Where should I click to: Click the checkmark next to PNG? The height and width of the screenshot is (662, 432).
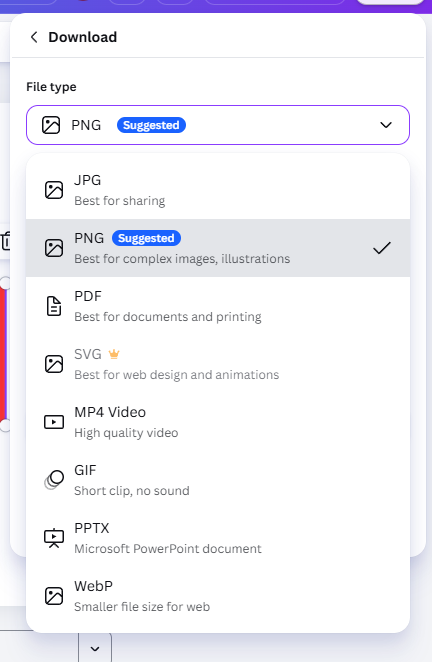pyautogui.click(x=382, y=248)
